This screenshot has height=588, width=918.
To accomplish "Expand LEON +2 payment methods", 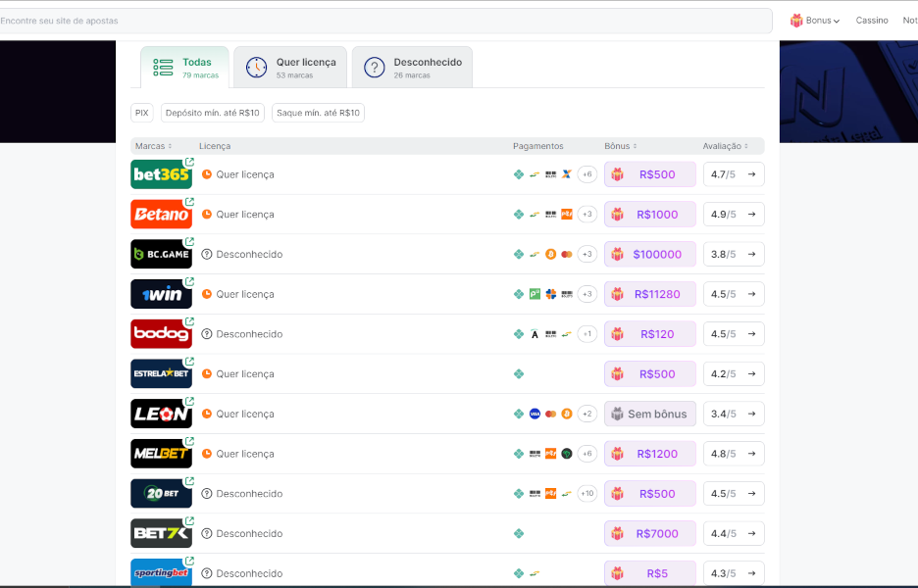I will 587,414.
